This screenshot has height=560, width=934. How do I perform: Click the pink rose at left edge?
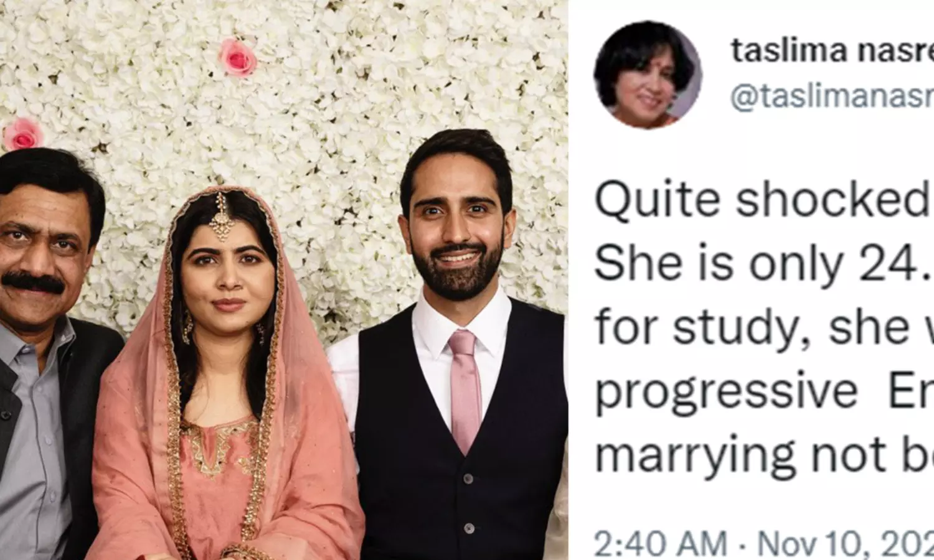pyautogui.click(x=22, y=134)
